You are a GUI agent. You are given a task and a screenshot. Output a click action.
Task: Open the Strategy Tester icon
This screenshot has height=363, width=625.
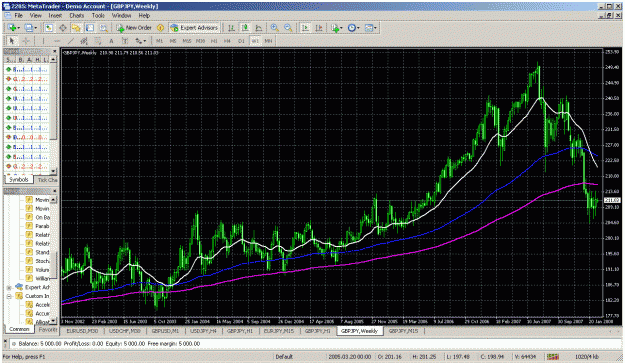tap(104, 27)
